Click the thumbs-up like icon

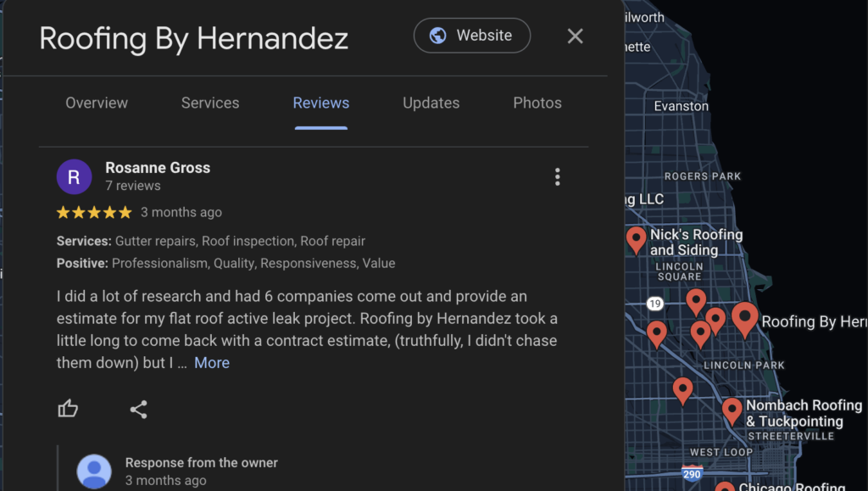pyautogui.click(x=68, y=409)
